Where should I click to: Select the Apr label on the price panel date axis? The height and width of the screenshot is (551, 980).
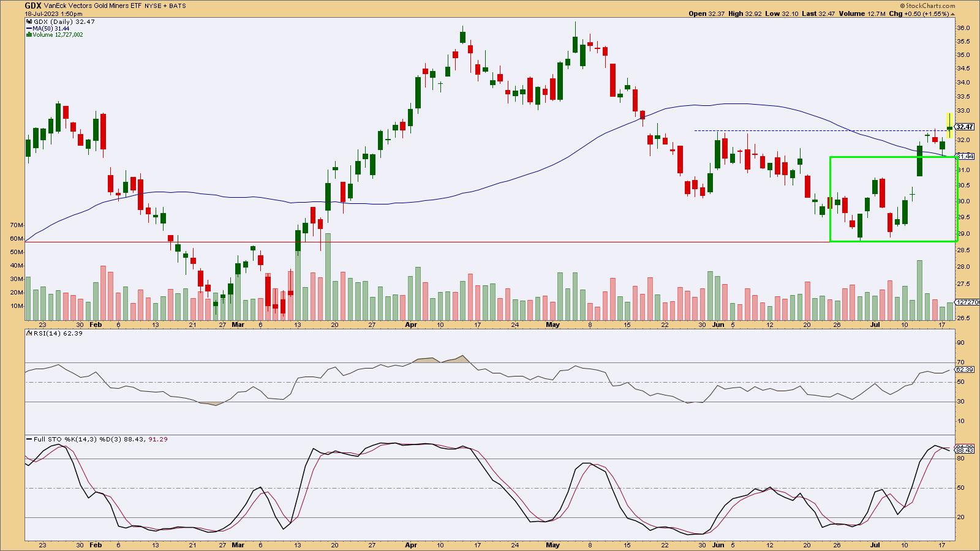(411, 324)
